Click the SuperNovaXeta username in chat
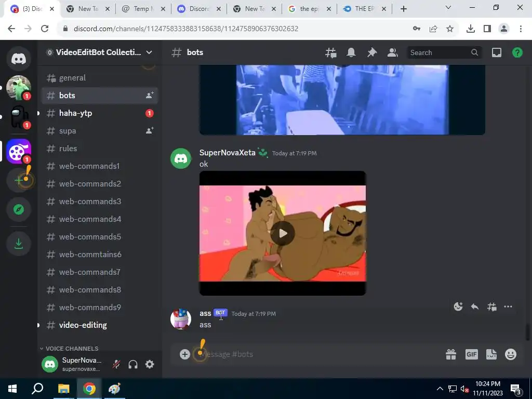 (x=228, y=153)
